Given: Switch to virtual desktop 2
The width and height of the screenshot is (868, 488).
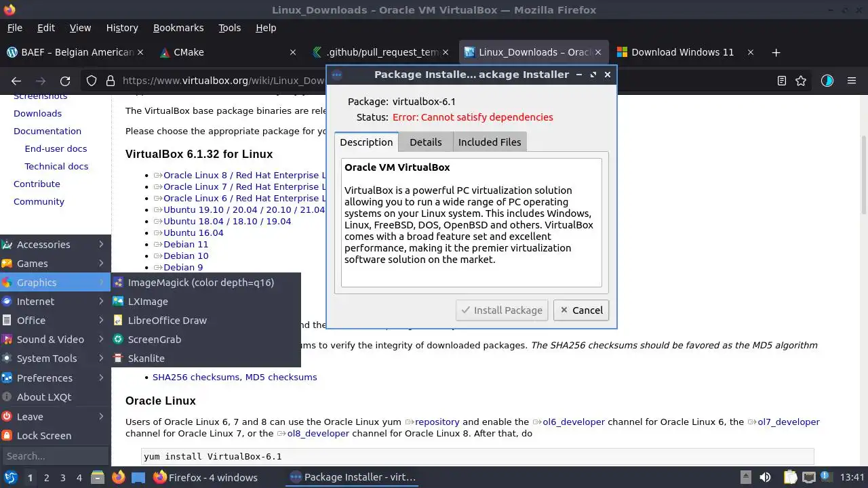Looking at the screenshot, I should [x=46, y=478].
